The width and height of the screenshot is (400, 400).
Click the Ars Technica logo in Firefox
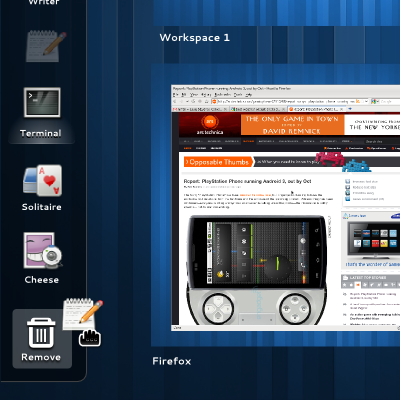click(x=210, y=124)
